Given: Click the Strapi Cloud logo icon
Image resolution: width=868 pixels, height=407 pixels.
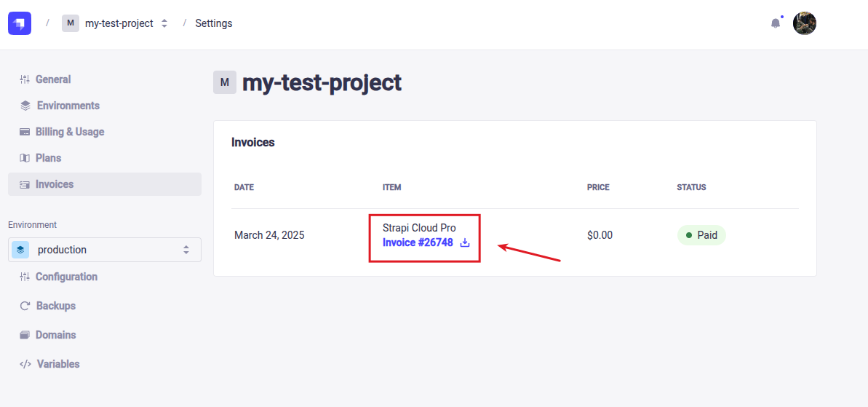Looking at the screenshot, I should tap(20, 23).
